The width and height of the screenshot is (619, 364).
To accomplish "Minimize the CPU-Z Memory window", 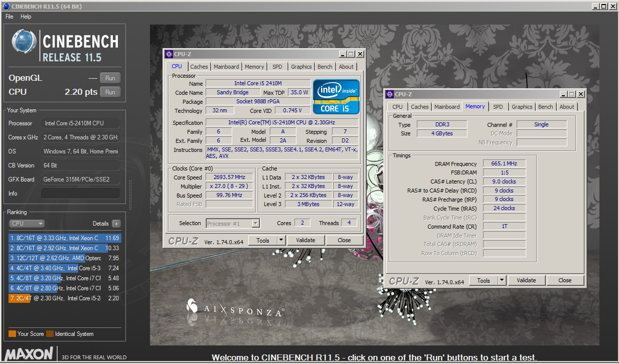I will click(x=564, y=94).
